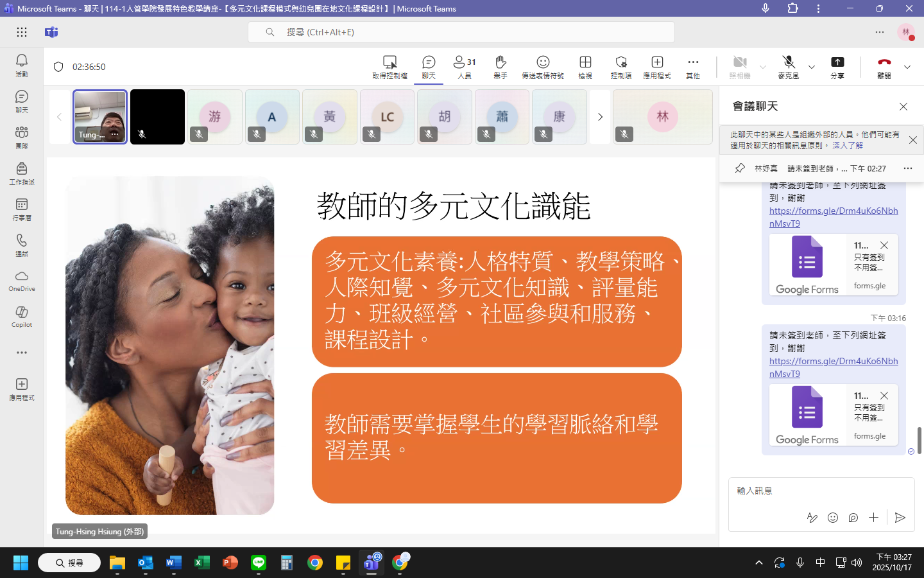Screen dimensions: 924x578
Task: Click the raise hand icon
Action: 501,66
